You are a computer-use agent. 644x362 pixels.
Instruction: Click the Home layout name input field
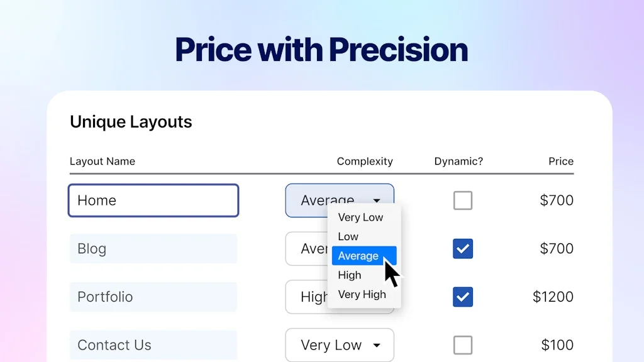[153, 200]
